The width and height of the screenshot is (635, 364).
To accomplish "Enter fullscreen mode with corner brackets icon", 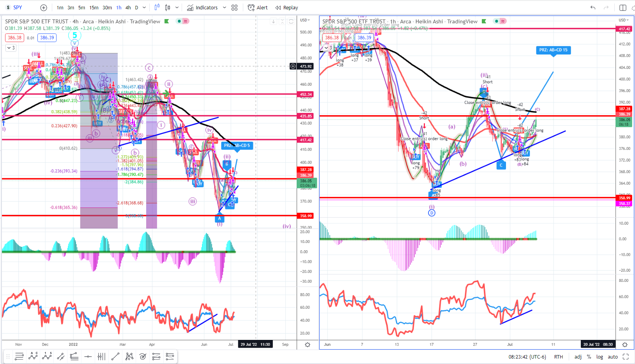I will 626,357.
